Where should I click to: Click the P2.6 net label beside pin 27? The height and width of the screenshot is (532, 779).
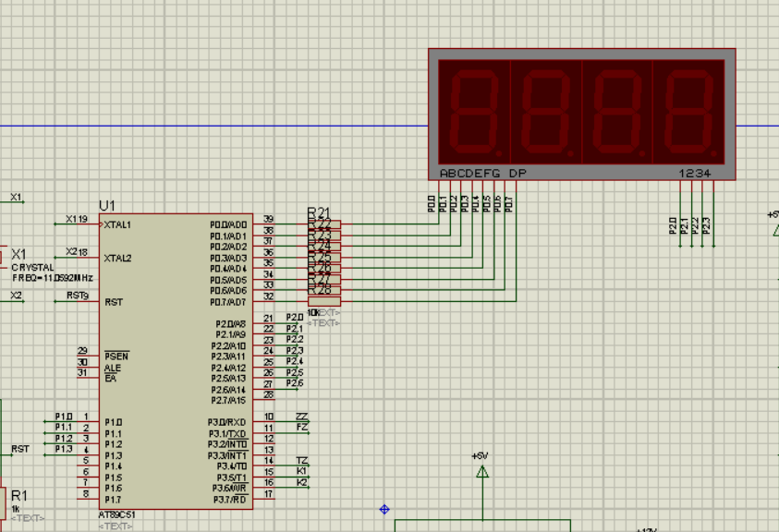tap(295, 383)
